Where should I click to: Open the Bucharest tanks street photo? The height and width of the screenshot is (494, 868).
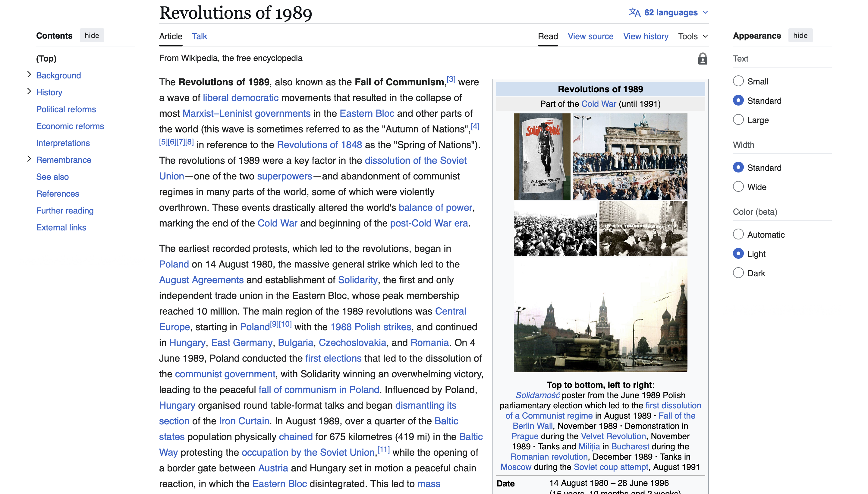(x=643, y=229)
